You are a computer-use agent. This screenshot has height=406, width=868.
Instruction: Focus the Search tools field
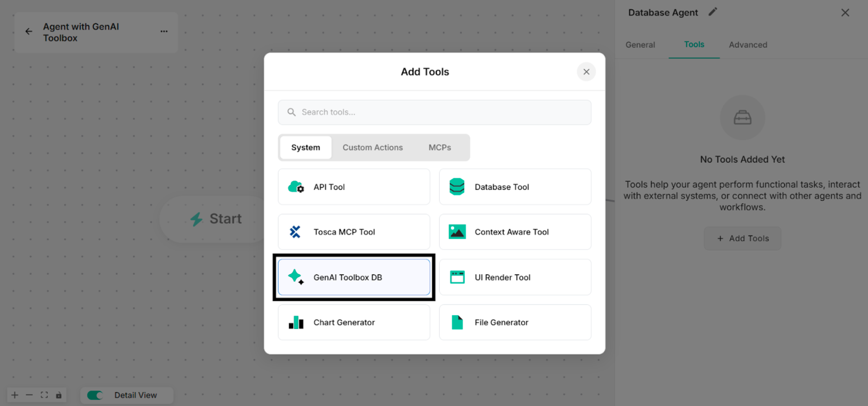434,112
